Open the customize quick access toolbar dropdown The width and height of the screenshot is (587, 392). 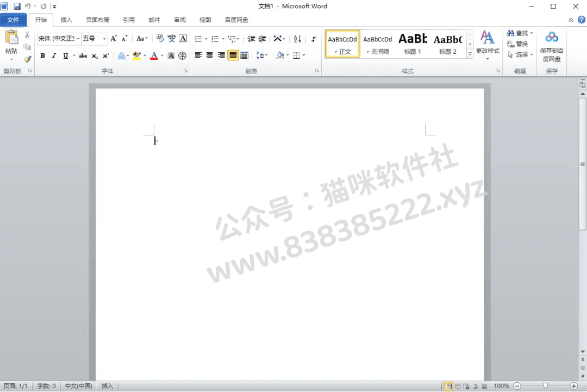coord(54,7)
